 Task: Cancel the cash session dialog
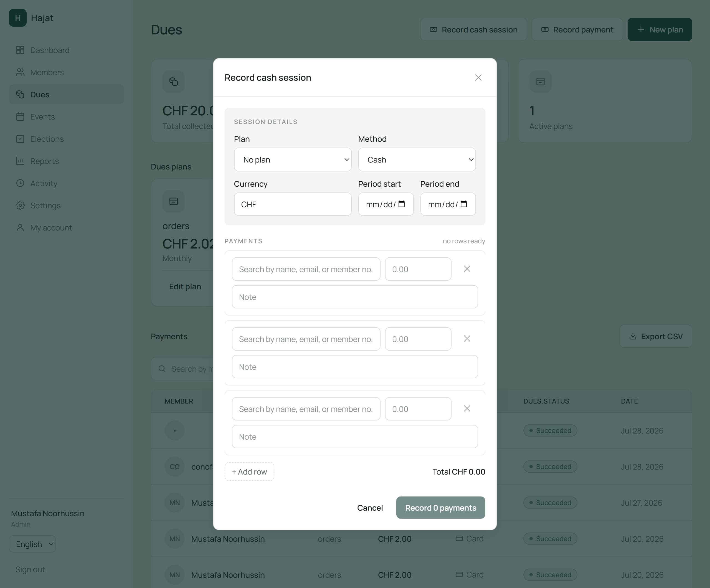(370, 508)
